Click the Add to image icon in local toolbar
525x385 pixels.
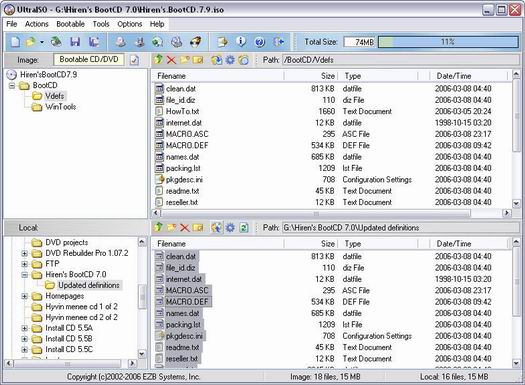216,228
